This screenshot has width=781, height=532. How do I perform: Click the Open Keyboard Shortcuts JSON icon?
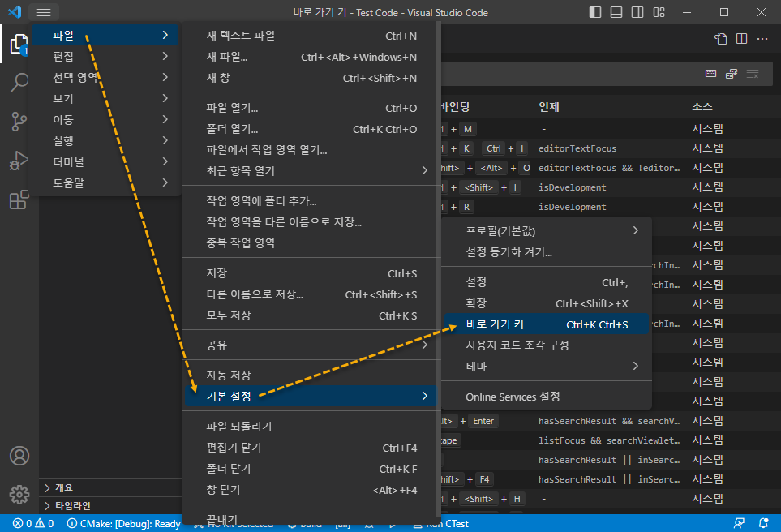coord(721,39)
